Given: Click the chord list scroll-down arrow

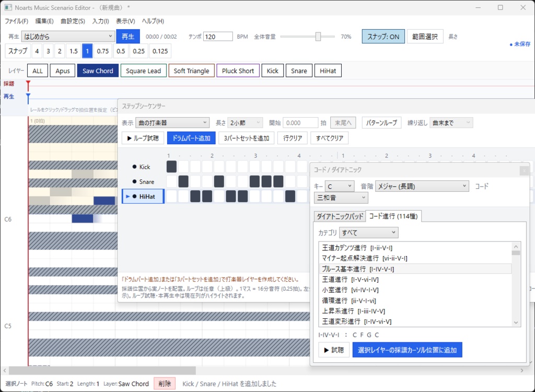Looking at the screenshot, I should tap(516, 322).
